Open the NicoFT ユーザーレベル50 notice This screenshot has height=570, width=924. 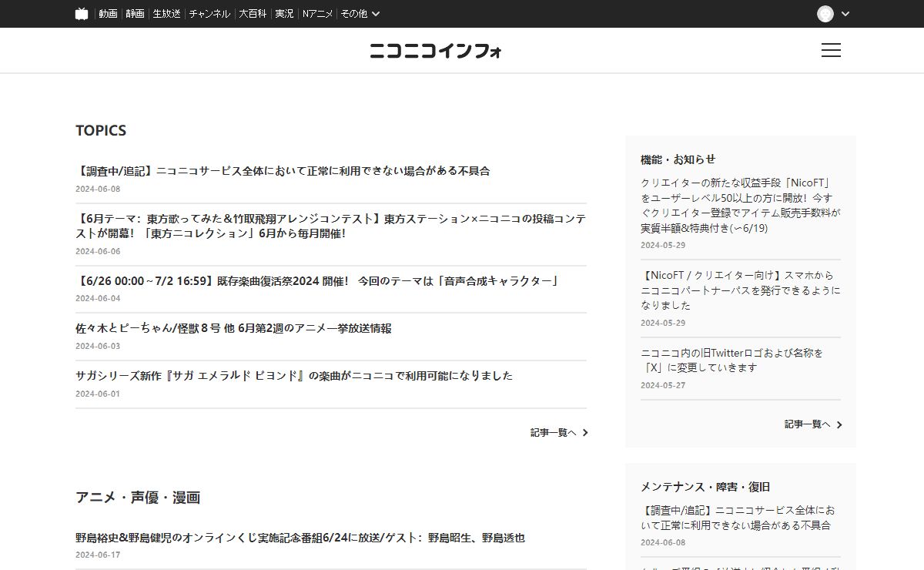pyautogui.click(x=741, y=206)
